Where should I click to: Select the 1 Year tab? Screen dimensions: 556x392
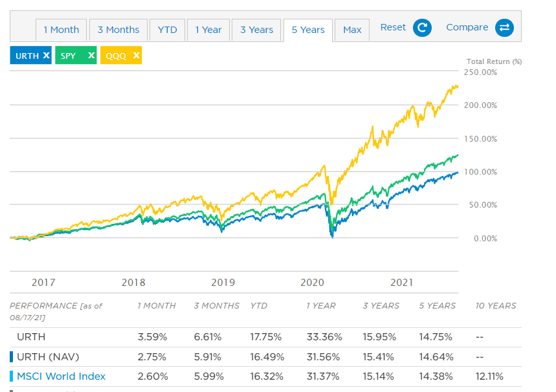[208, 30]
